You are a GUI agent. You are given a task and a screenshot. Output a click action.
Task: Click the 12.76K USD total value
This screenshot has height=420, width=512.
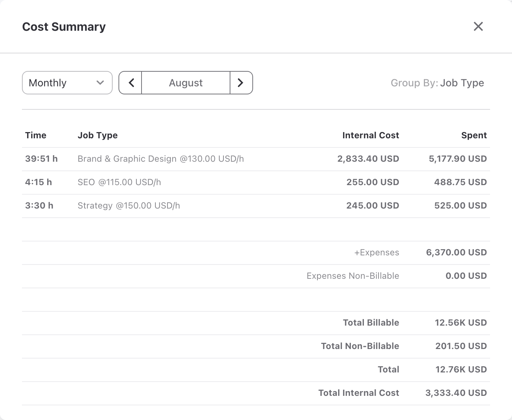pyautogui.click(x=461, y=370)
